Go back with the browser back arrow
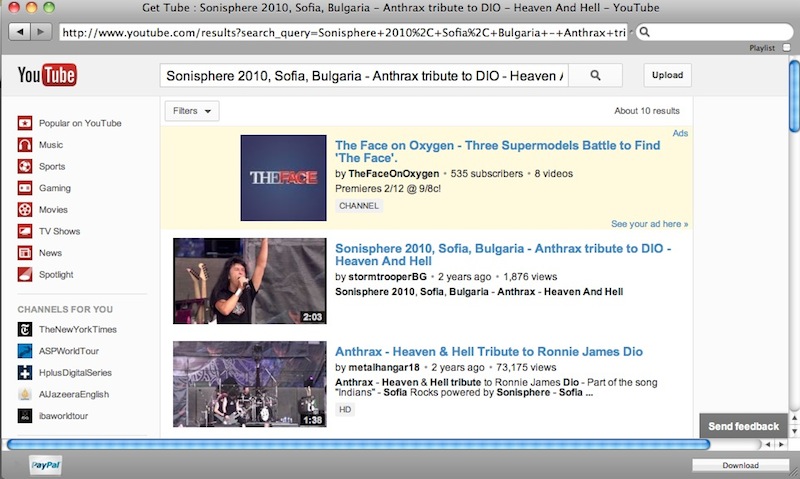Viewport: 800px width, 479px height. [17, 32]
